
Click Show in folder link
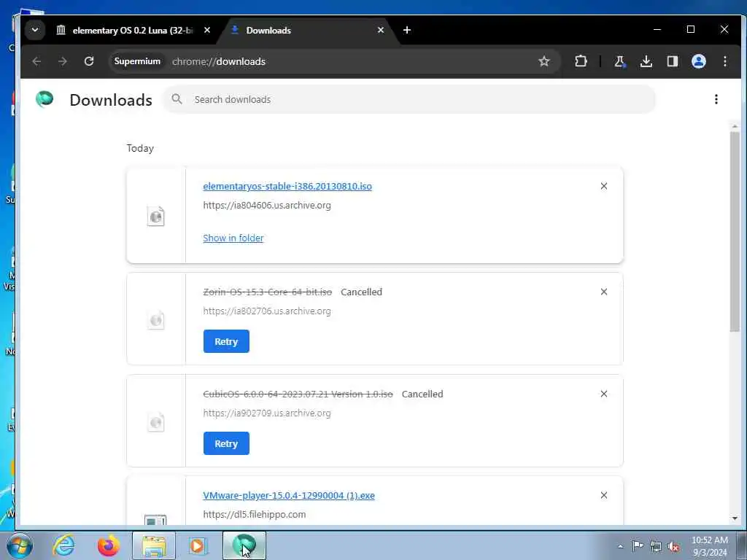point(233,238)
